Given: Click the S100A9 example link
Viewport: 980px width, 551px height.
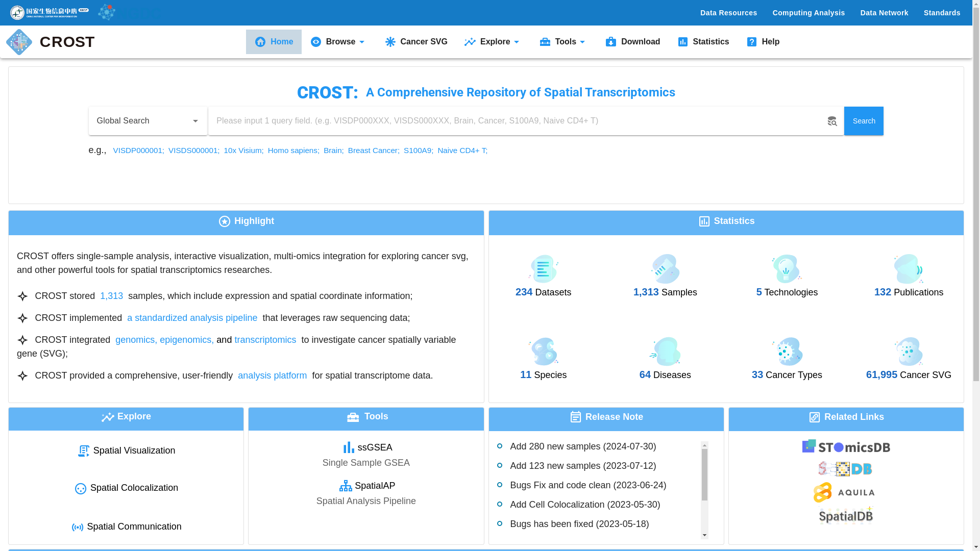Looking at the screenshot, I should click(x=419, y=151).
